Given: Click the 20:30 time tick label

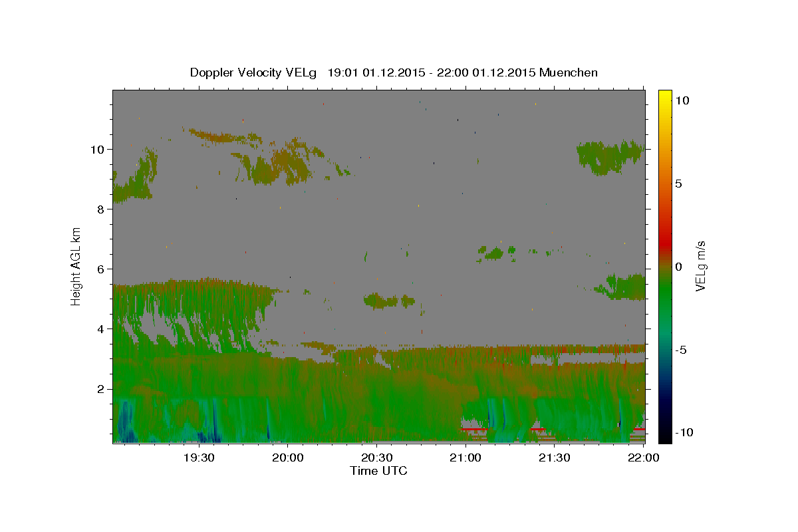Looking at the screenshot, I should [x=376, y=458].
